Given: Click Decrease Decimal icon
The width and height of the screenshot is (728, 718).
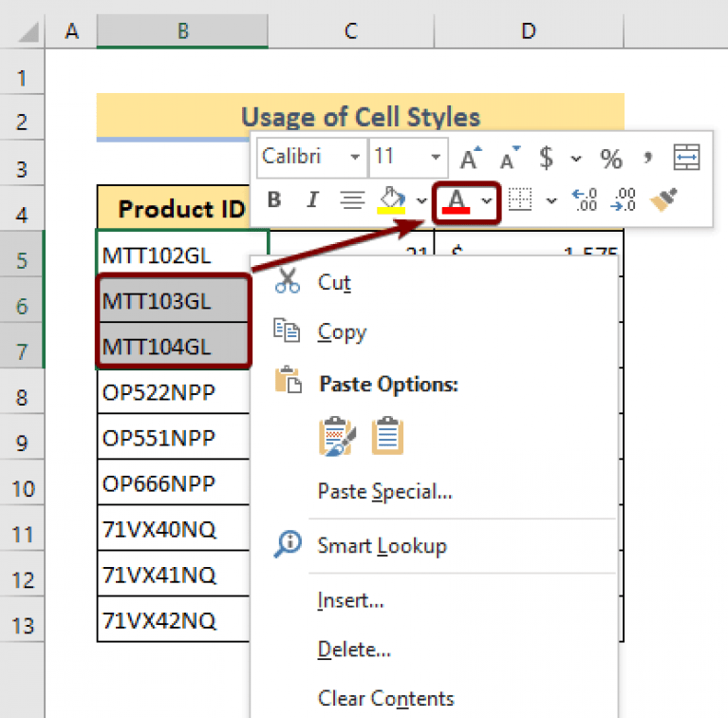Looking at the screenshot, I should coord(623,199).
